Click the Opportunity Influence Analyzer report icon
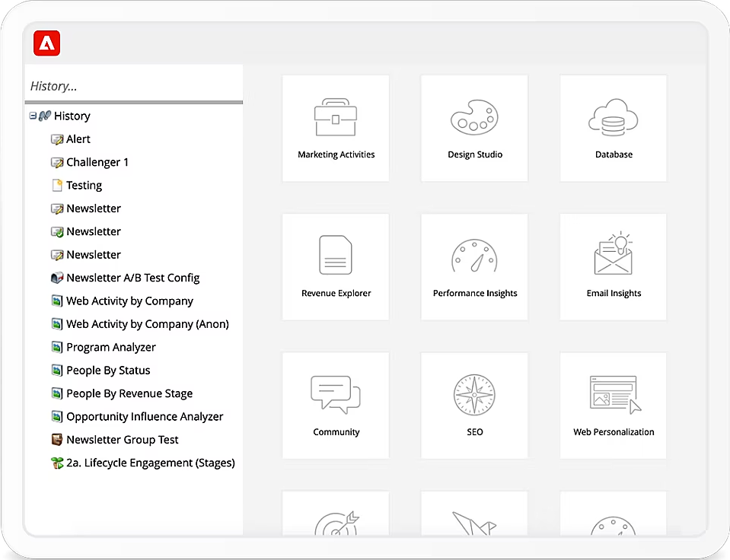Image resolution: width=730 pixels, height=560 pixels. pos(57,417)
